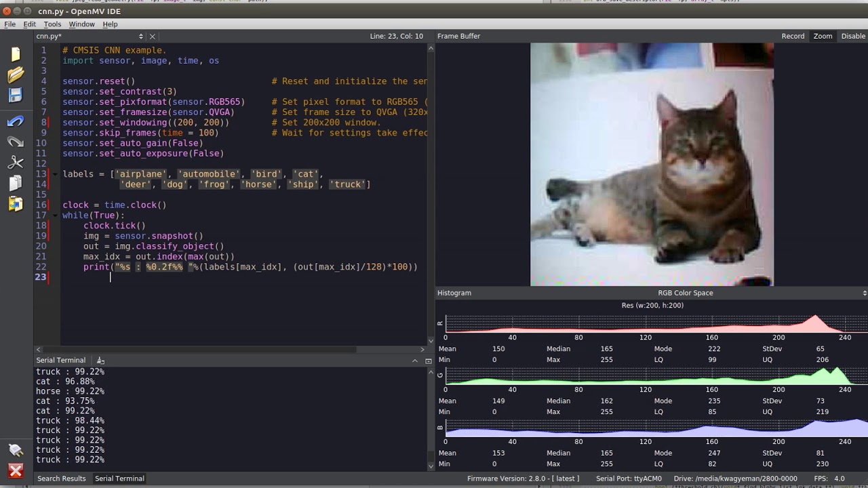Click the Frame Buffer panel title

tap(459, 36)
